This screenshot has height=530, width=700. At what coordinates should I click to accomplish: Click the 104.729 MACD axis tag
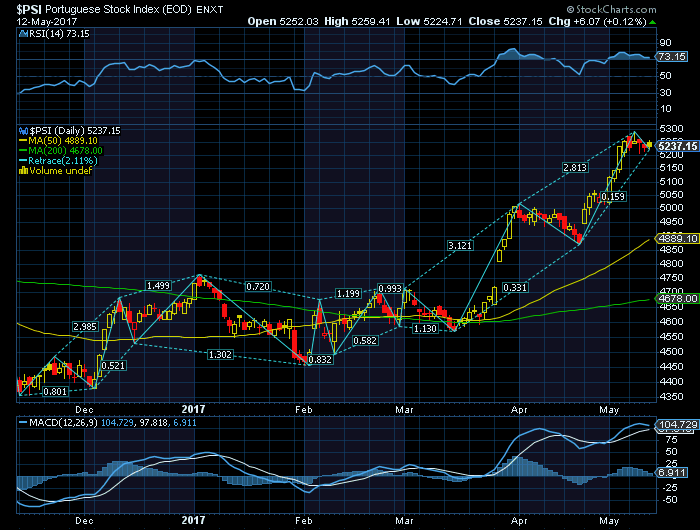[x=677, y=424]
